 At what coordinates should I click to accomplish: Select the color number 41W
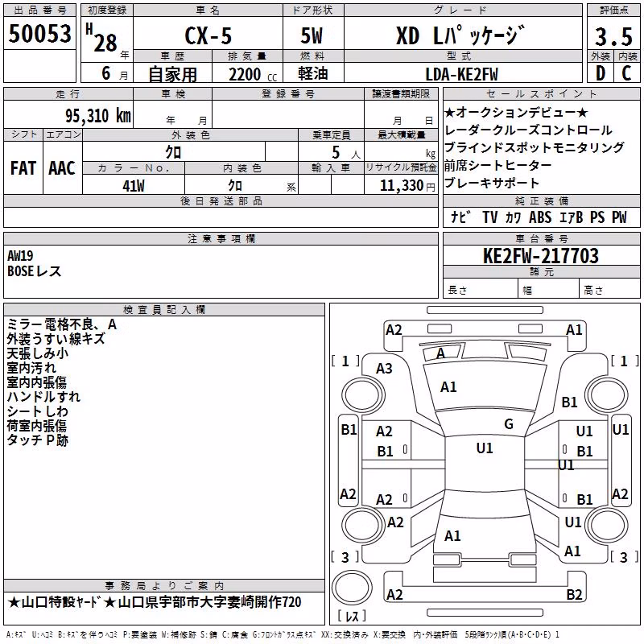(x=134, y=186)
